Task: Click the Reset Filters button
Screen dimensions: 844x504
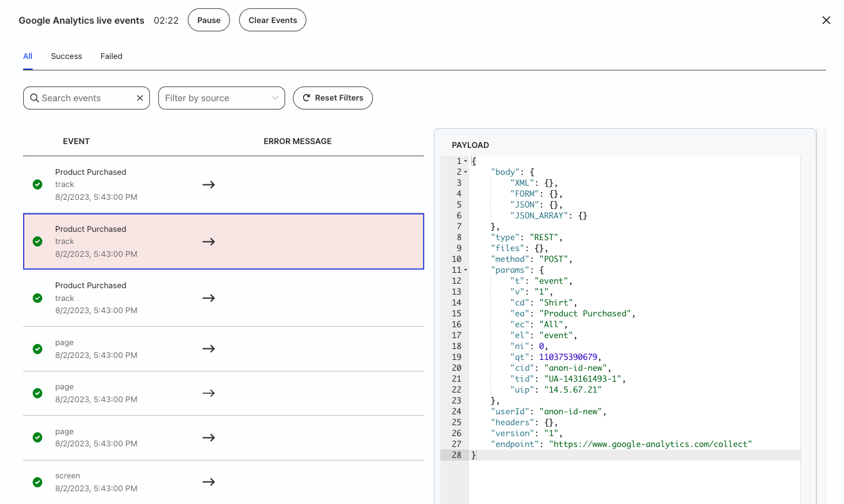Action: 333,98
